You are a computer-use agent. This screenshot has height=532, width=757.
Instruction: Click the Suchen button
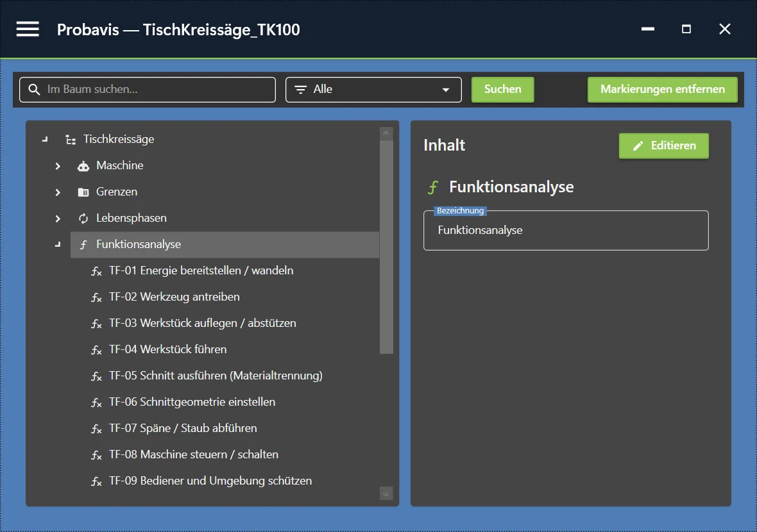(502, 90)
